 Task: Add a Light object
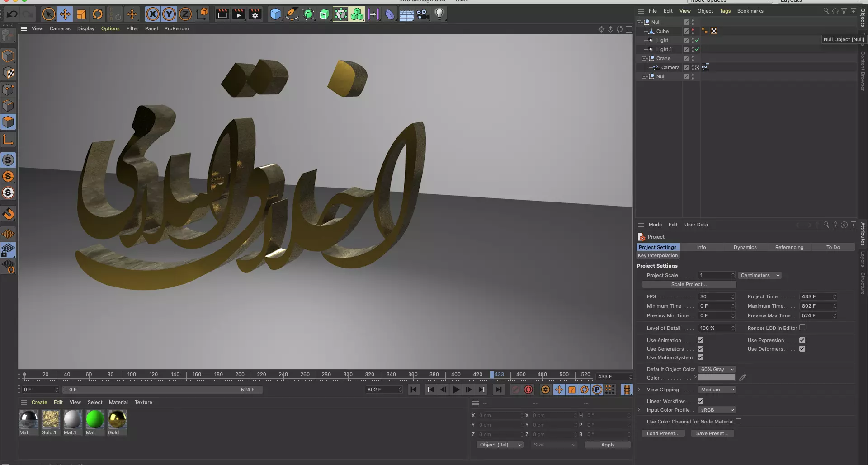point(439,14)
